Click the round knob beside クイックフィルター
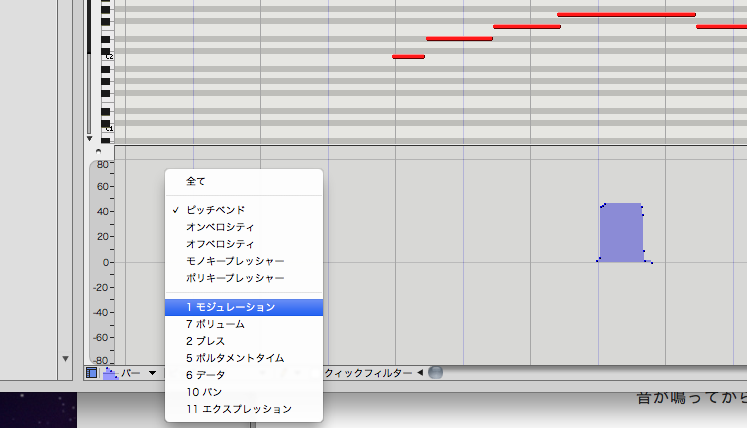747x428 pixels. [435, 373]
